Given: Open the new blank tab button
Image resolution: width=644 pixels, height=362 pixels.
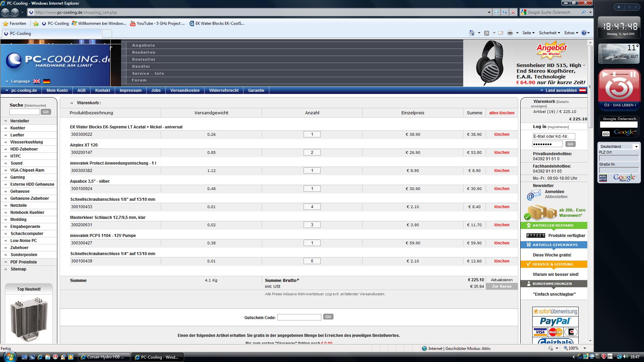Looking at the screenshot, I should tap(107, 34).
